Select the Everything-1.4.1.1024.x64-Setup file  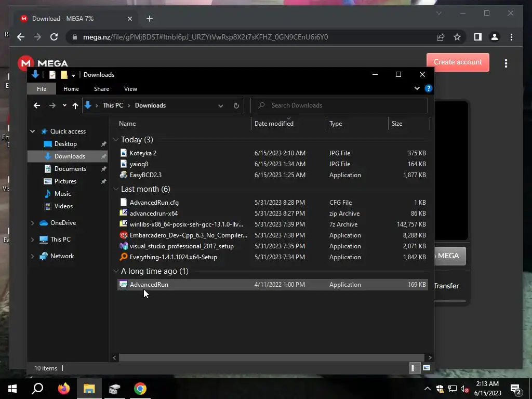pyautogui.click(x=273, y=257)
